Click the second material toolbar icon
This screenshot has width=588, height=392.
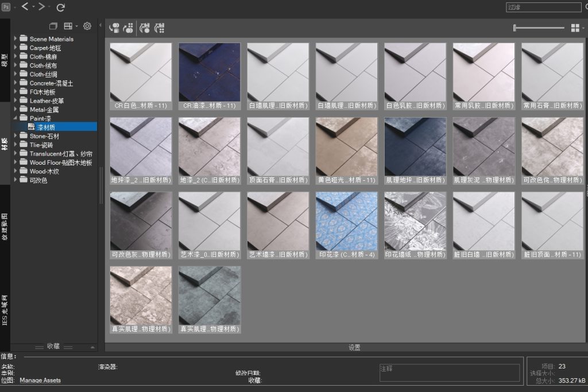[129, 28]
